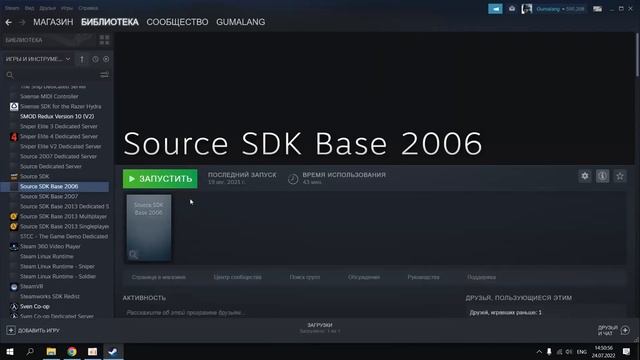Image resolution: width=640 pixels, height=360 pixels.
Task: Click the recent clock filter icon
Action: coord(95,59)
